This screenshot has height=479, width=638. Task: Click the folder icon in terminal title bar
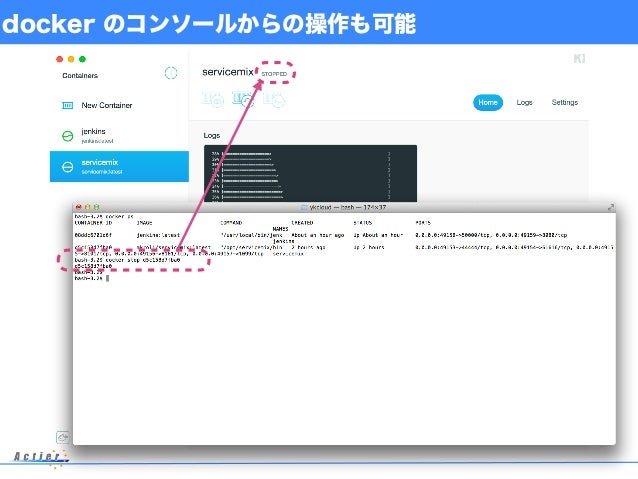[x=304, y=207]
